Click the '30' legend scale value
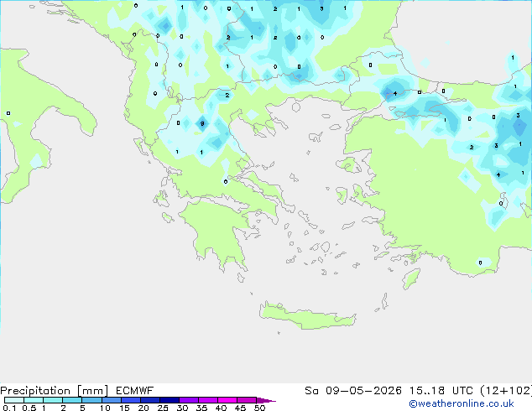 pos(182,408)
